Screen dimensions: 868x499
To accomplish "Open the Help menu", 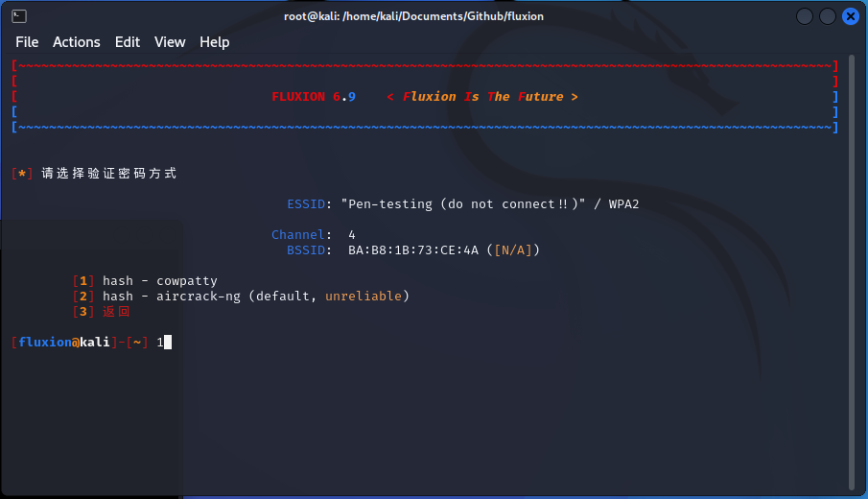I will click(214, 42).
